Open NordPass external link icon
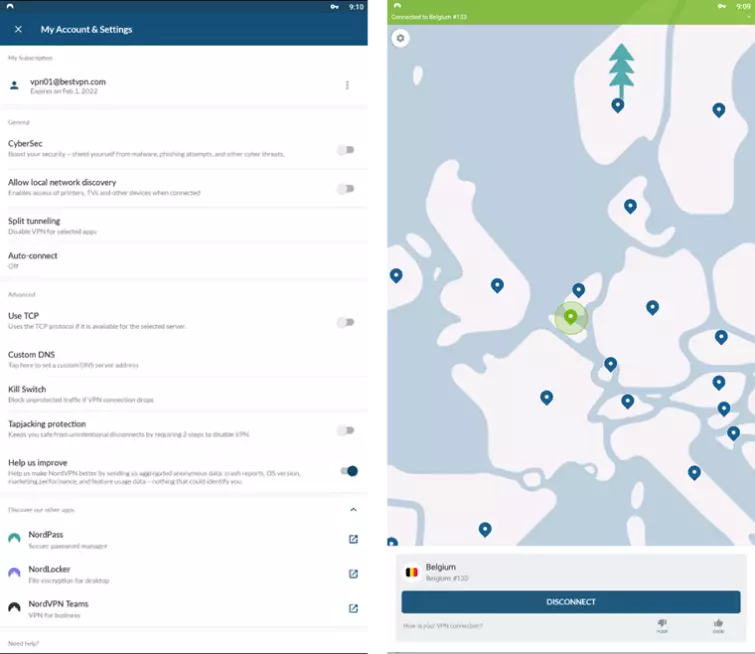Viewport: 755px width, 654px height. (x=353, y=539)
